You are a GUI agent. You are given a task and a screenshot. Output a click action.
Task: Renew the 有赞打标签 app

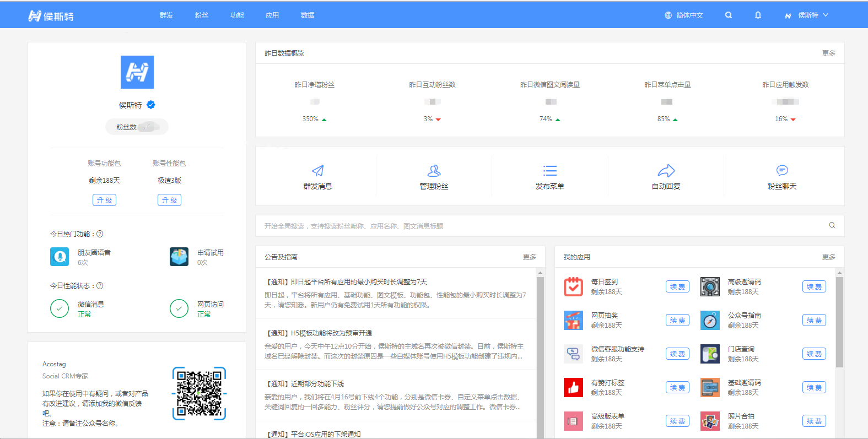[677, 388]
